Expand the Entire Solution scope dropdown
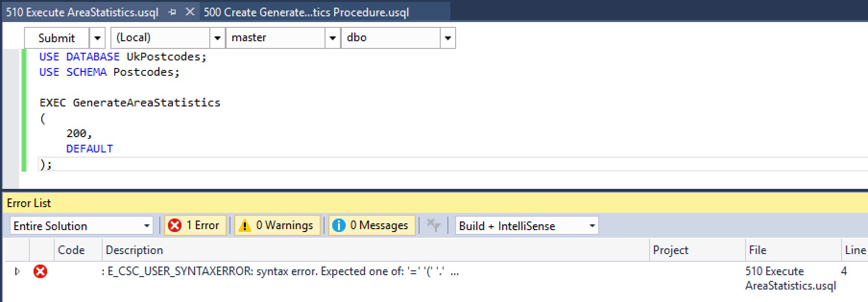The image size is (868, 302). tap(147, 226)
